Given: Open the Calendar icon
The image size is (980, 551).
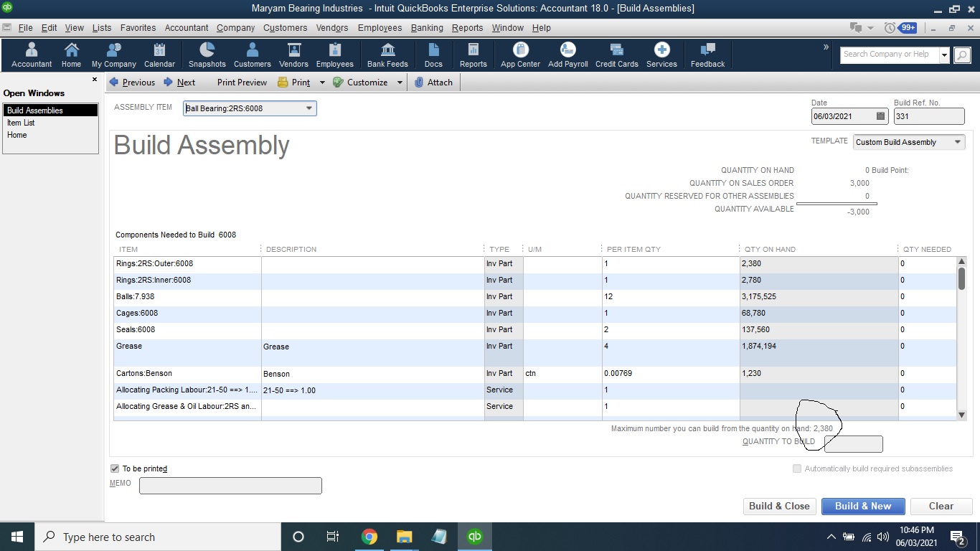Looking at the screenshot, I should [159, 55].
